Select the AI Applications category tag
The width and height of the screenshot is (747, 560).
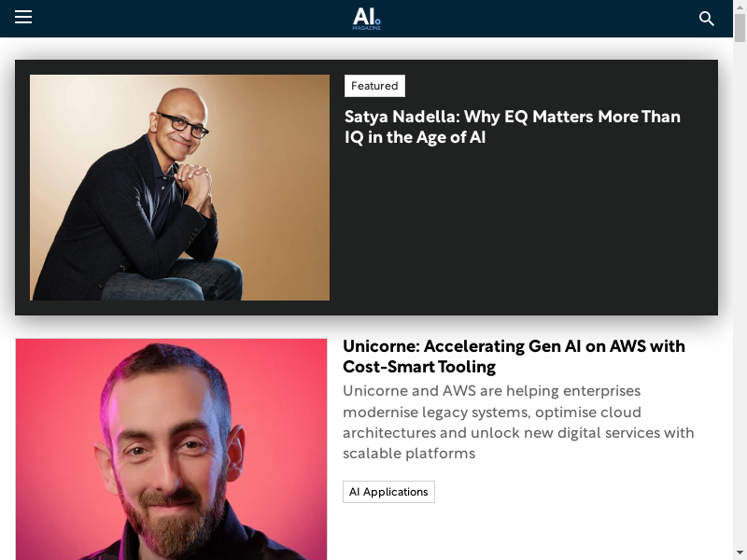tap(388, 492)
